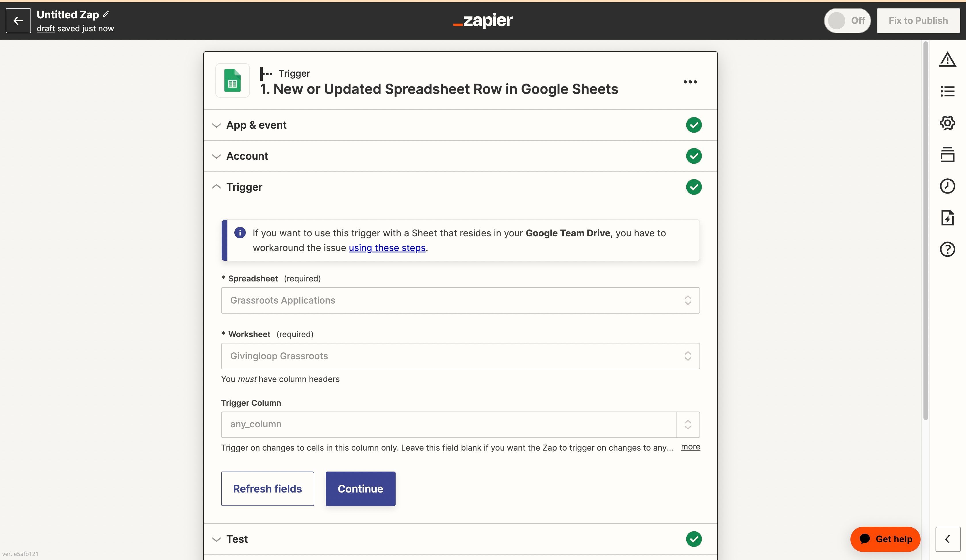Click the Google Sheets trigger app icon
The image size is (966, 560).
tap(232, 80)
